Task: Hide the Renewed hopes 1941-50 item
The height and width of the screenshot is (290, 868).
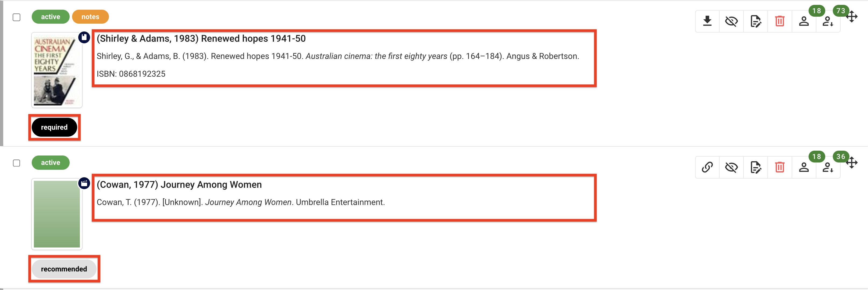Action: coord(731,21)
